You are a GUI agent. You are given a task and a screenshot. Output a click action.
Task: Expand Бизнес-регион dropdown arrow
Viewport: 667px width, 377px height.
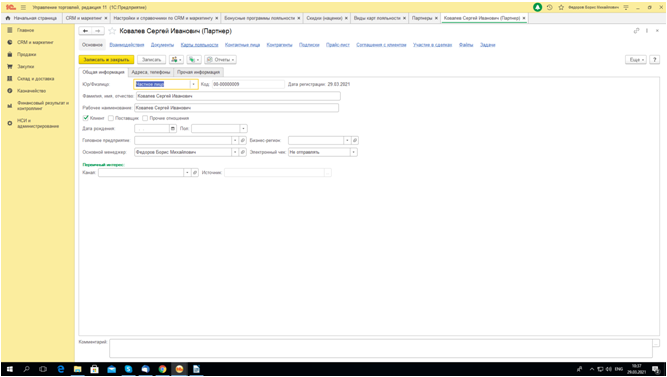(x=347, y=140)
